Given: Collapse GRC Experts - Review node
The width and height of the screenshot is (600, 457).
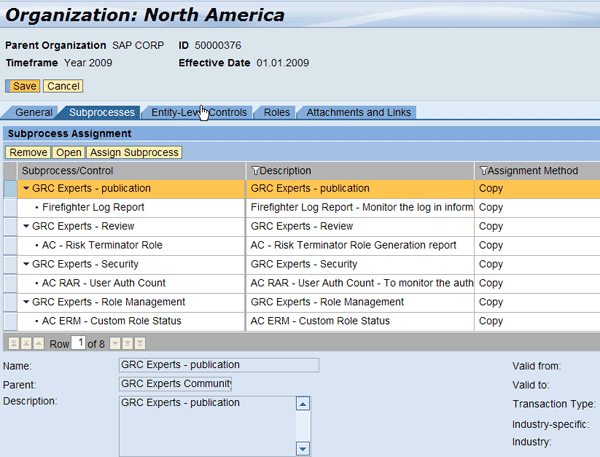Looking at the screenshot, I should click(26, 226).
